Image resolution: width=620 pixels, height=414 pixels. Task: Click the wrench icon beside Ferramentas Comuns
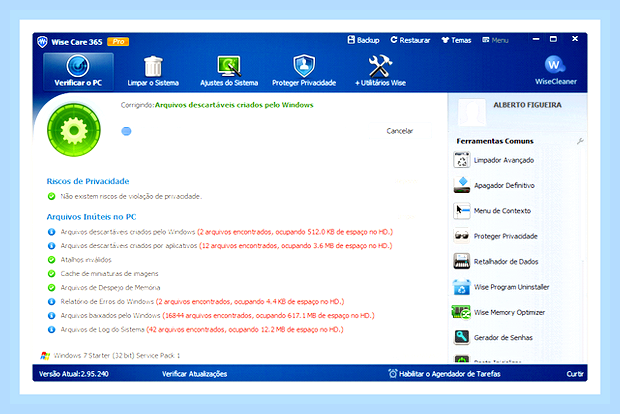click(x=580, y=141)
